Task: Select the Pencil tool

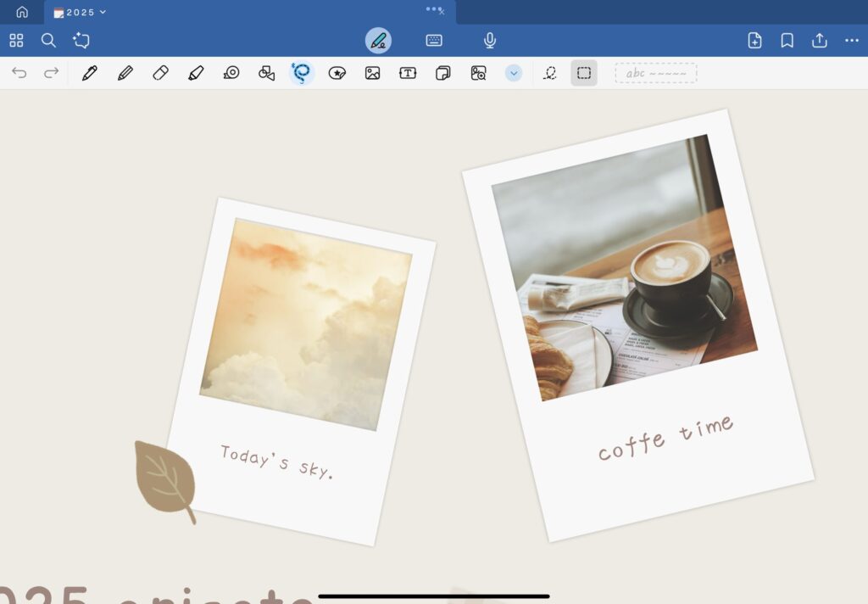Action: tap(125, 73)
